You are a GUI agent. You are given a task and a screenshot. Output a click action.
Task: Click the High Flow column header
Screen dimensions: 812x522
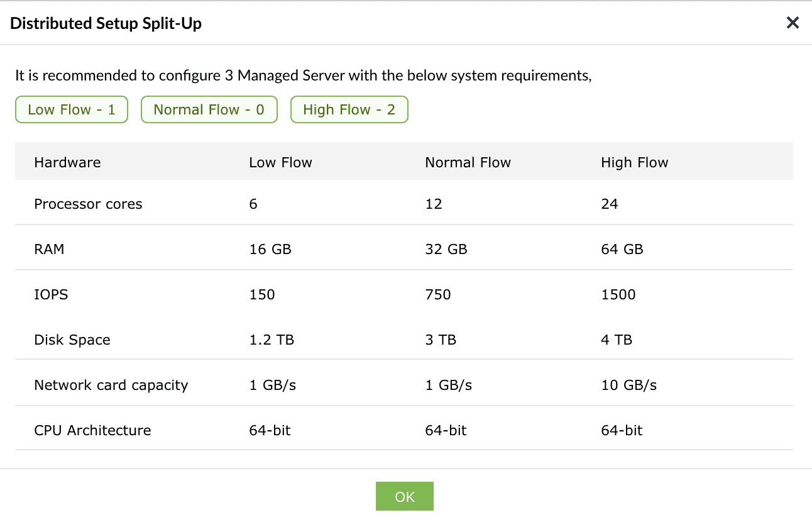(x=634, y=162)
